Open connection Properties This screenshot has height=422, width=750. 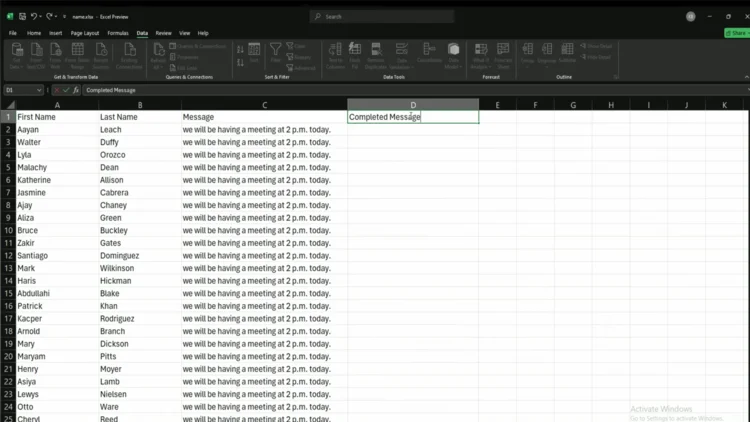tap(185, 57)
